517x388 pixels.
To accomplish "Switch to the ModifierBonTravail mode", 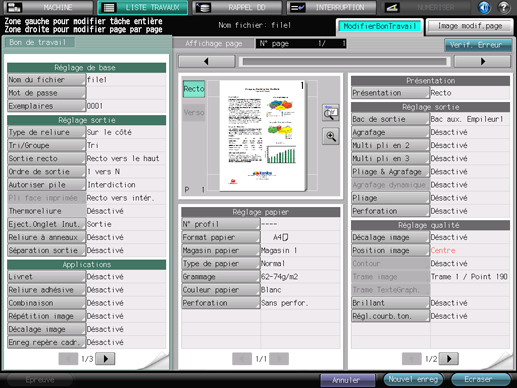I will coord(380,26).
